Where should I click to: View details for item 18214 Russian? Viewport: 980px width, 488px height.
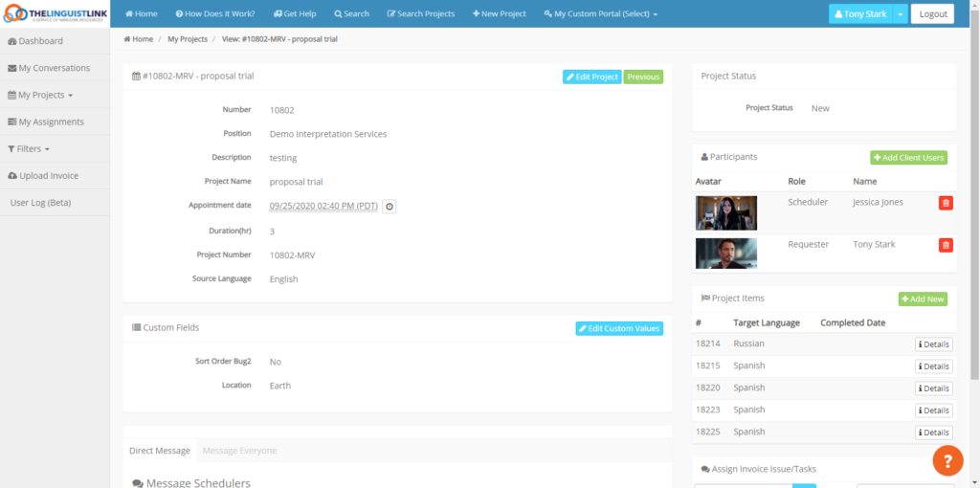(x=933, y=344)
